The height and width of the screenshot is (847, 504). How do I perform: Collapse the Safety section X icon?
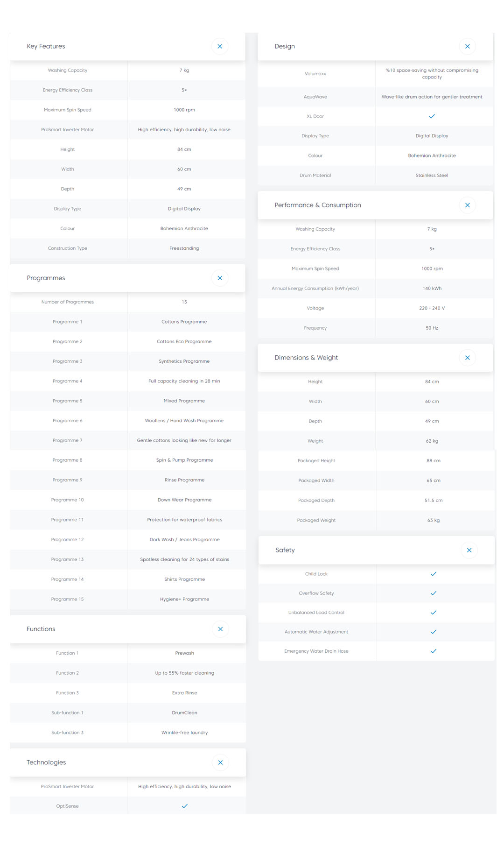[x=469, y=550]
